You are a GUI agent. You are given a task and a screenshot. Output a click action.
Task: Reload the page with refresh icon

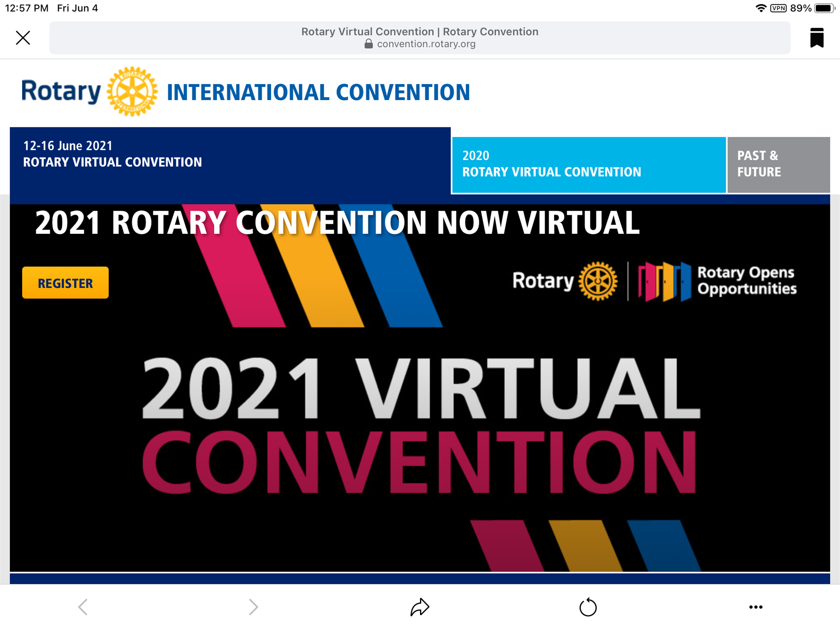pyautogui.click(x=588, y=607)
